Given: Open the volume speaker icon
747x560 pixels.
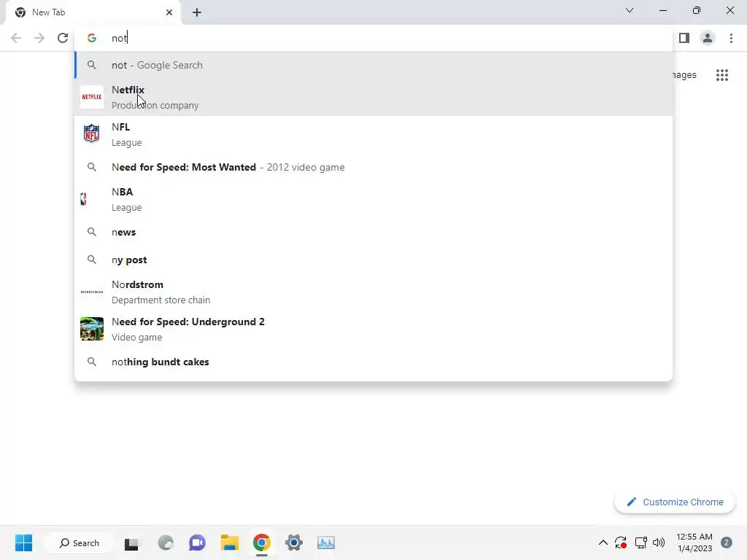Looking at the screenshot, I should coord(659,542).
